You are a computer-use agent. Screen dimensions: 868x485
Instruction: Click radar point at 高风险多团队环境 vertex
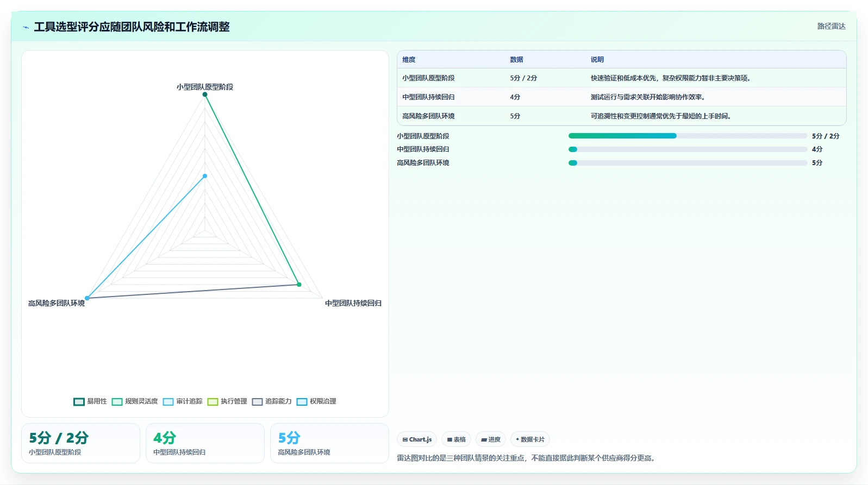[x=87, y=298]
